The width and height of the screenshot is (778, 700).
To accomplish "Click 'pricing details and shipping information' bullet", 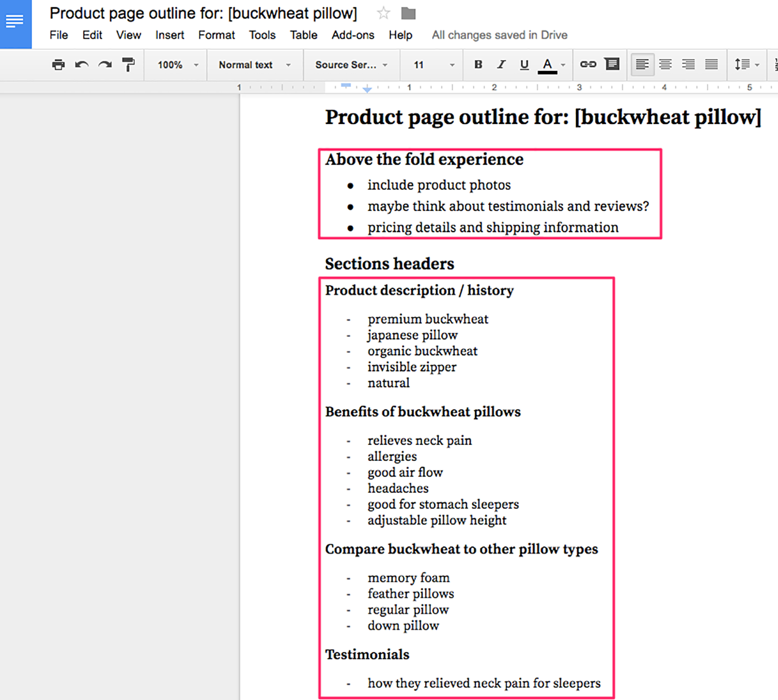I will point(493,228).
